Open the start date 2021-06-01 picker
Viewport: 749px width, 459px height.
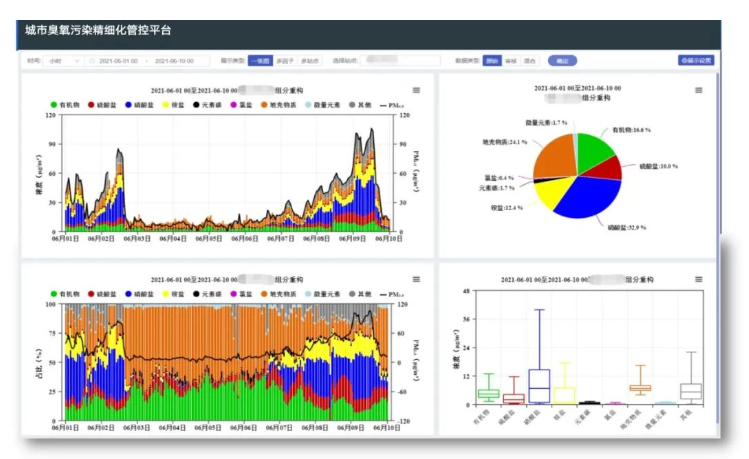118,61
